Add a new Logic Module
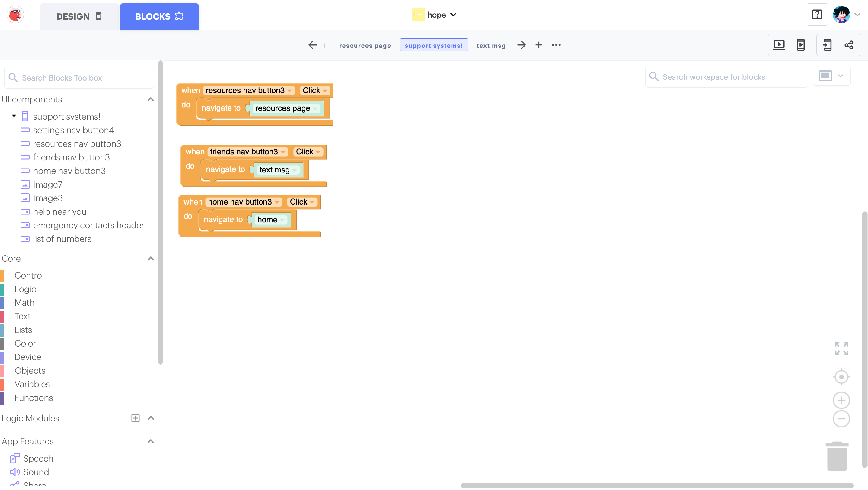Viewport: 868px width, 490px height. 135,418
